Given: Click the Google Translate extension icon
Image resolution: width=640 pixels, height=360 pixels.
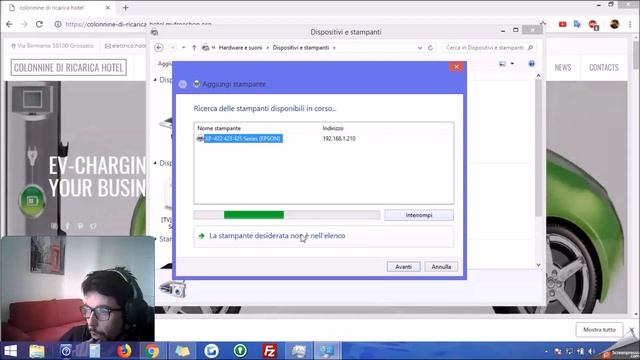Looking at the screenshot, I should click(x=577, y=24).
